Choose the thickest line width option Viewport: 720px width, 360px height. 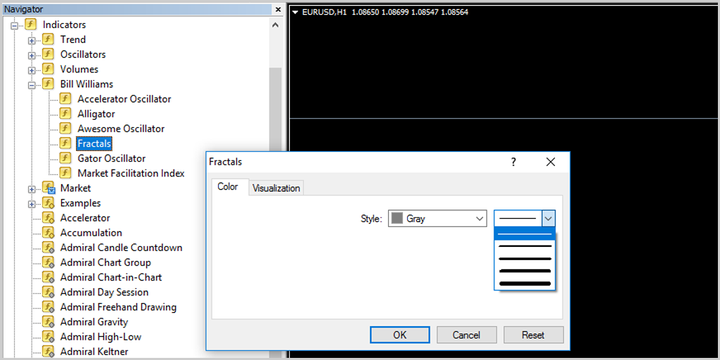524,284
